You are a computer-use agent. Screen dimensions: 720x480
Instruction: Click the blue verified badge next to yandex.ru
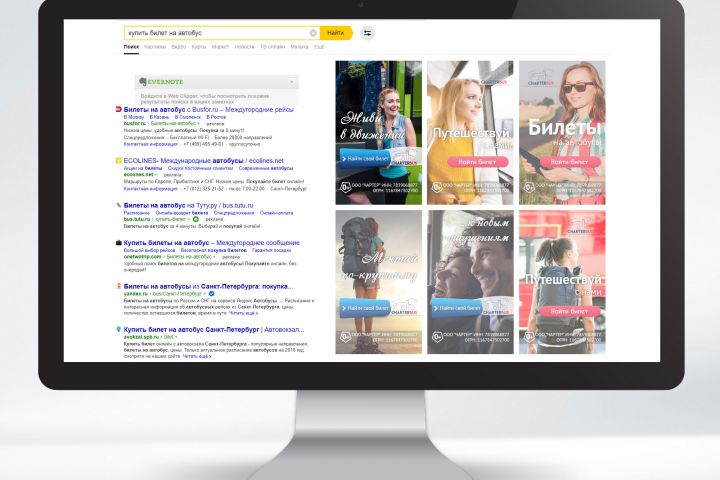(211, 294)
